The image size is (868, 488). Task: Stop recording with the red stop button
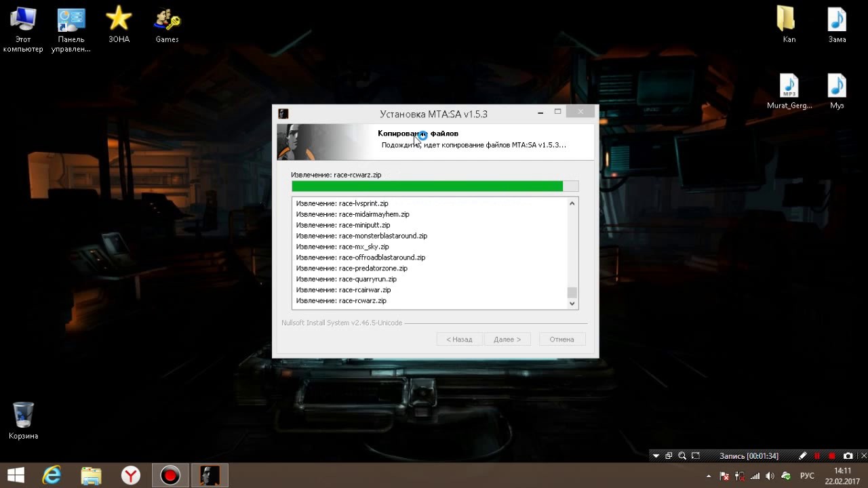click(x=832, y=456)
